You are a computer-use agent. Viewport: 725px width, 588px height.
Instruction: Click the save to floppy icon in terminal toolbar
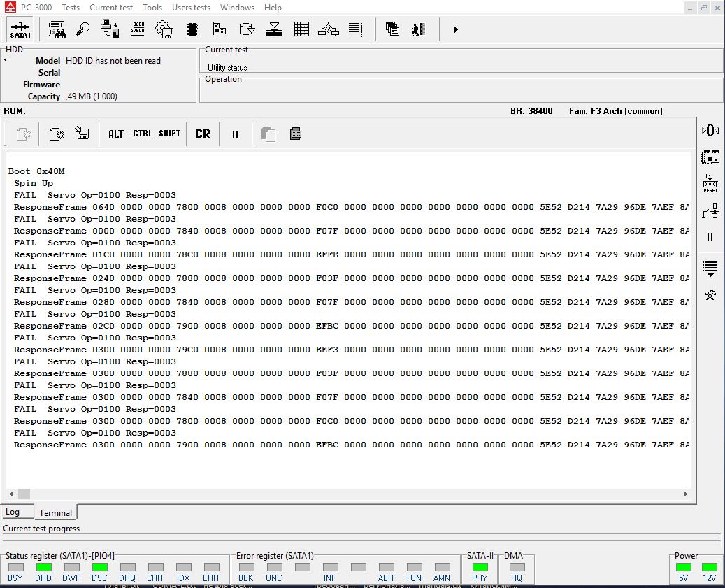[82, 134]
